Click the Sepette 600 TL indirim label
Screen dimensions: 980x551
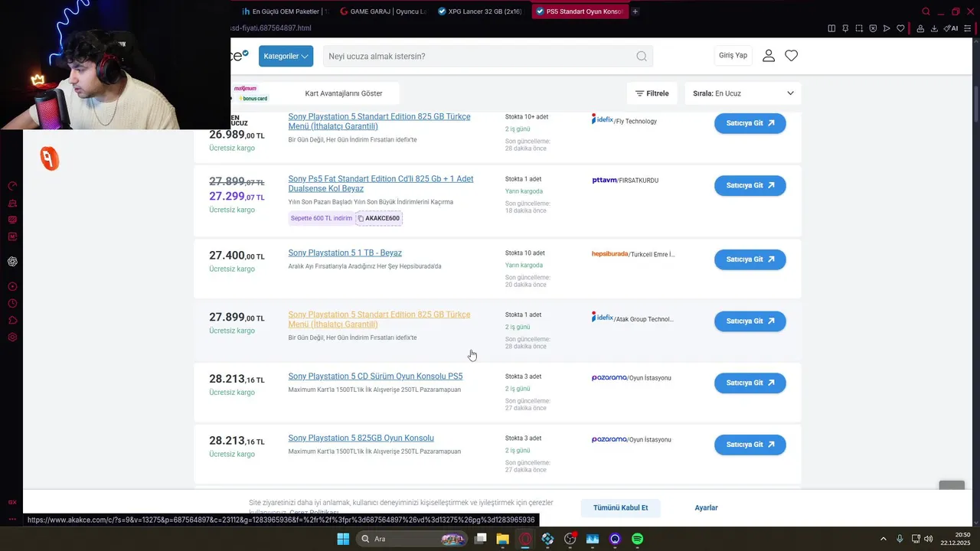click(x=322, y=218)
